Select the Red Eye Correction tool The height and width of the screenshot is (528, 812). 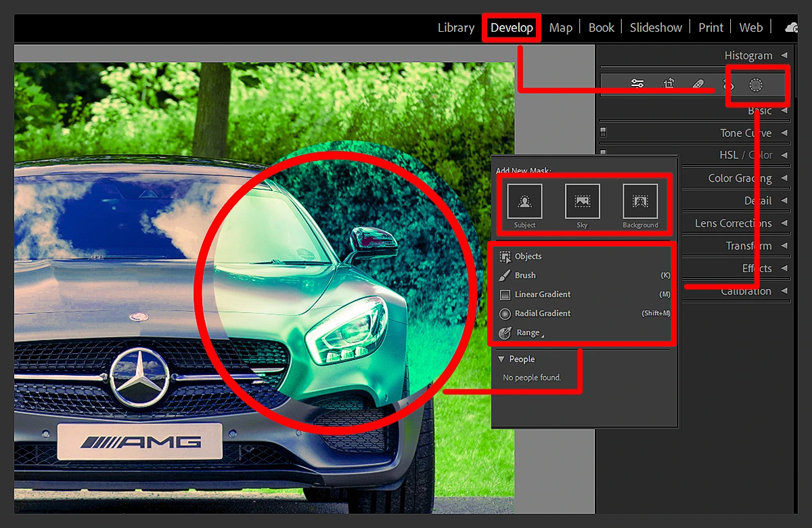[x=728, y=85]
